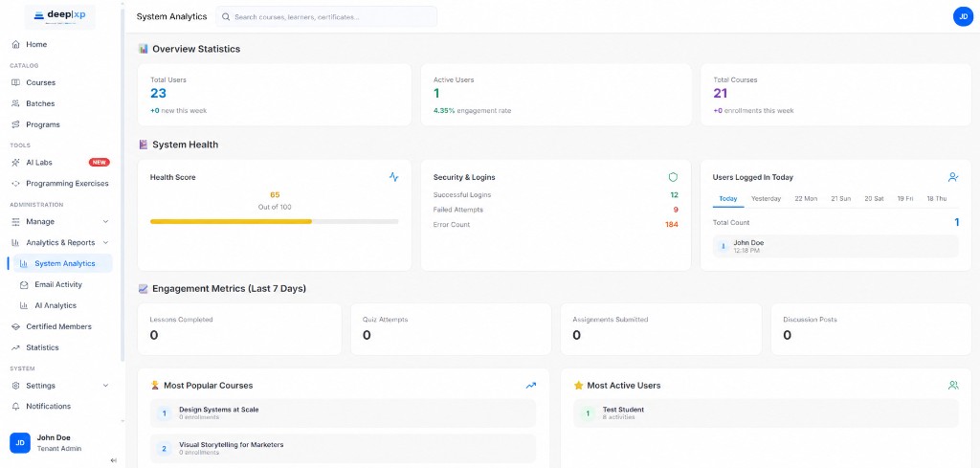Click the Manage sliders icon
980x468 pixels.
click(15, 222)
